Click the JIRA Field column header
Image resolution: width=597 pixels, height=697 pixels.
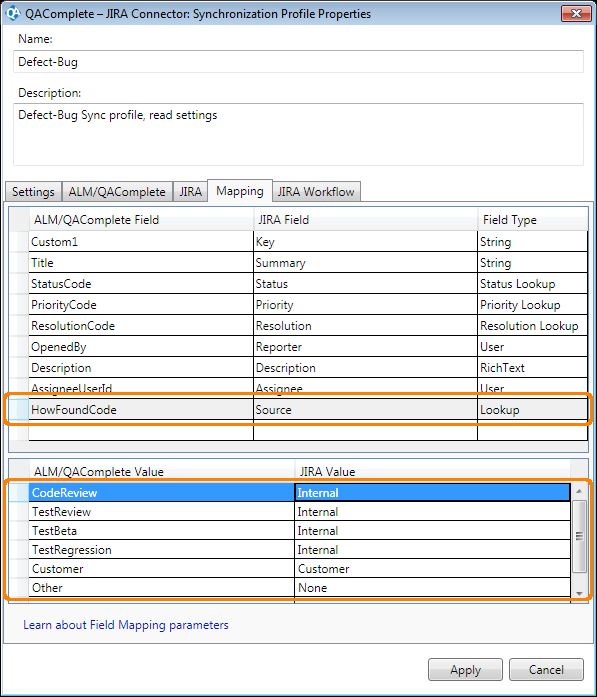click(365, 220)
